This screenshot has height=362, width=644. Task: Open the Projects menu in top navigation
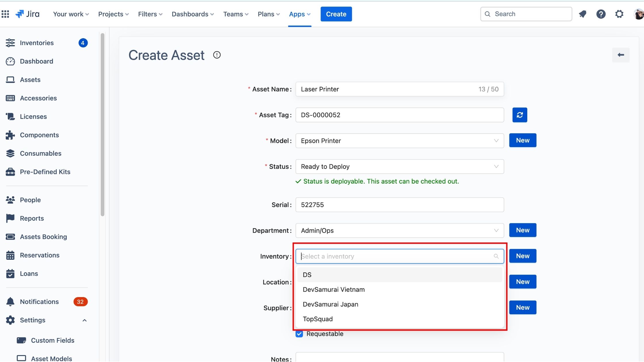tap(113, 14)
